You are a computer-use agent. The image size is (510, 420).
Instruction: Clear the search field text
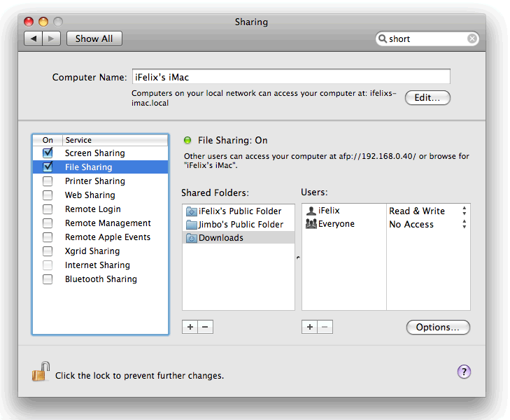click(x=472, y=39)
